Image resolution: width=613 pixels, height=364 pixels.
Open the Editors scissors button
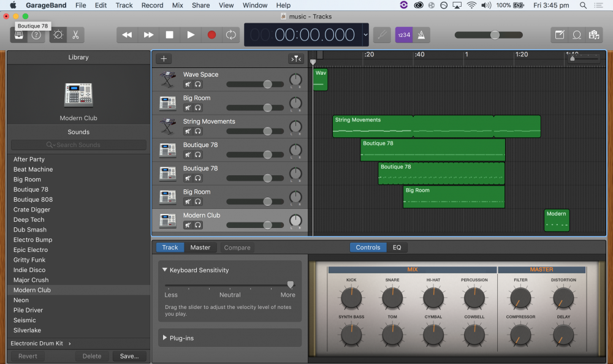tap(75, 35)
